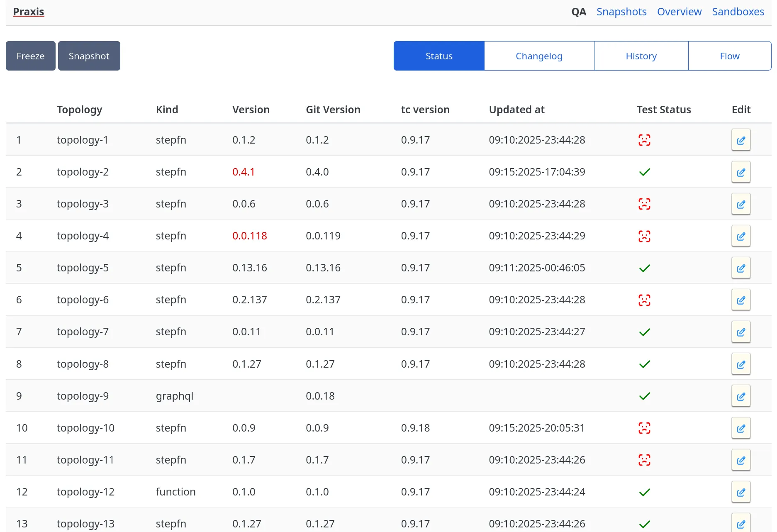Screen dimensions: 777x532
Task: Click the Praxis home logo link
Action: [29, 12]
